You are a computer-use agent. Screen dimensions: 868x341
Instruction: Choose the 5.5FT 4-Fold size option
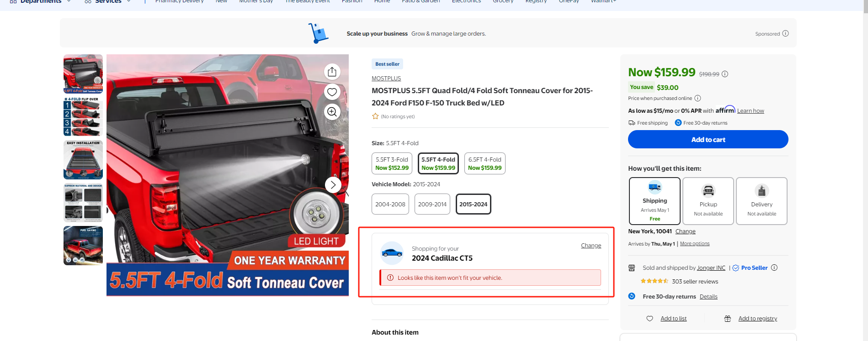(438, 163)
